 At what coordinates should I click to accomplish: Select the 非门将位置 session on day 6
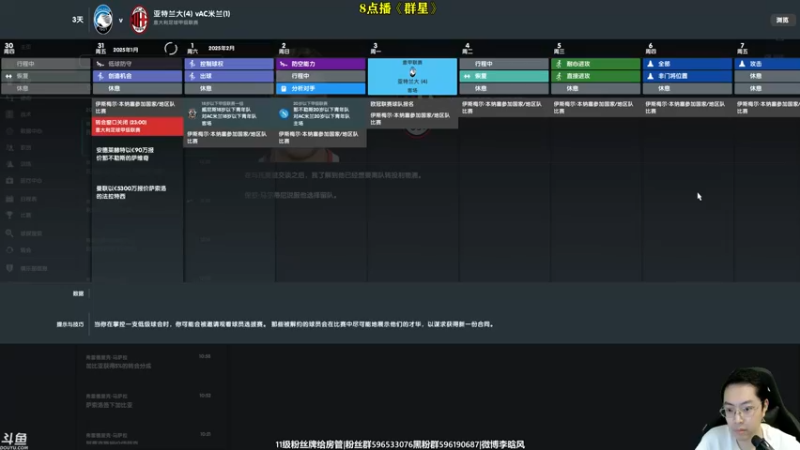687,76
